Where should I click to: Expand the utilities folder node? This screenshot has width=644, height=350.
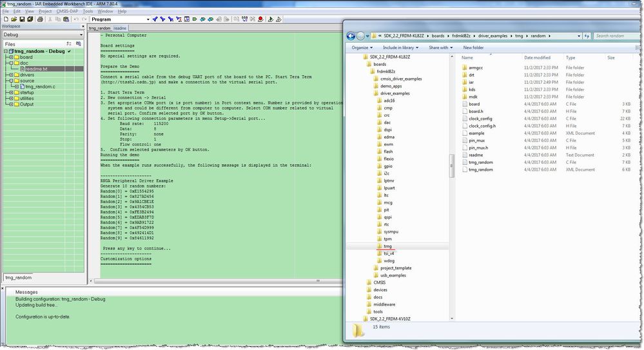click(11, 98)
